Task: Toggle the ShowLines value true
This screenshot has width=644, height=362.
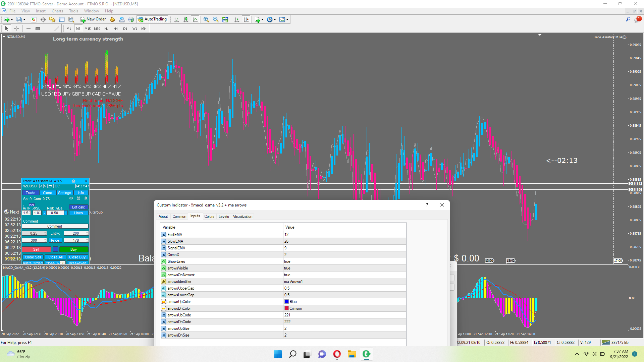Action: click(x=287, y=261)
